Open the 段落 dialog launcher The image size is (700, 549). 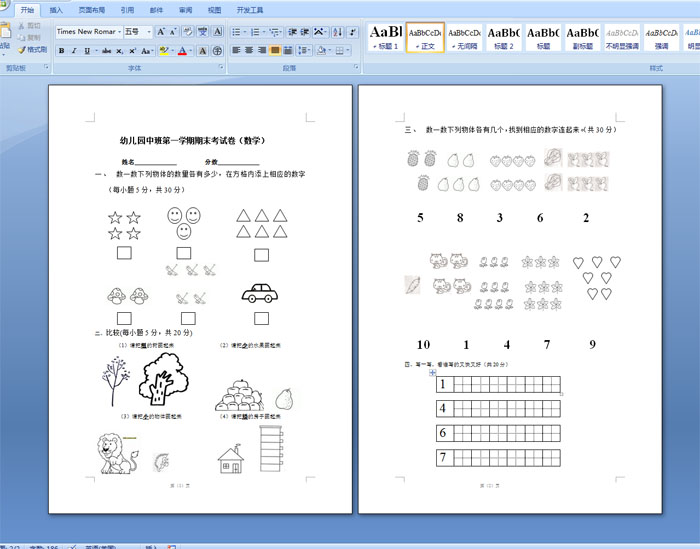point(356,67)
